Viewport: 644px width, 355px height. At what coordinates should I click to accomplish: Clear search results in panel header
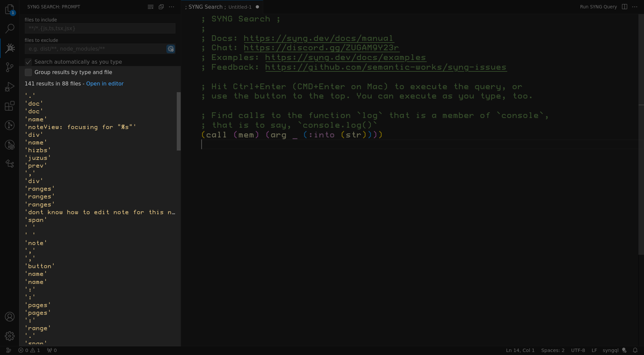pos(151,7)
